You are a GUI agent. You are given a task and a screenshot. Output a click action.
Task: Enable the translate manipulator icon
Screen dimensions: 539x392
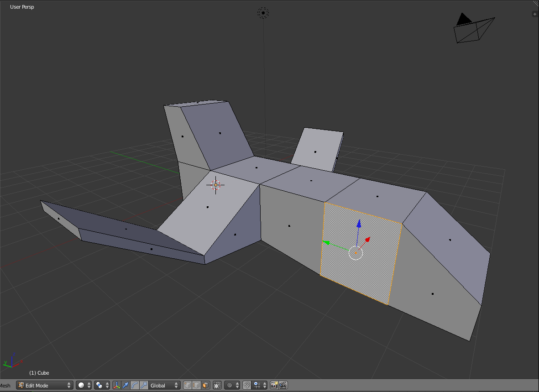point(125,385)
